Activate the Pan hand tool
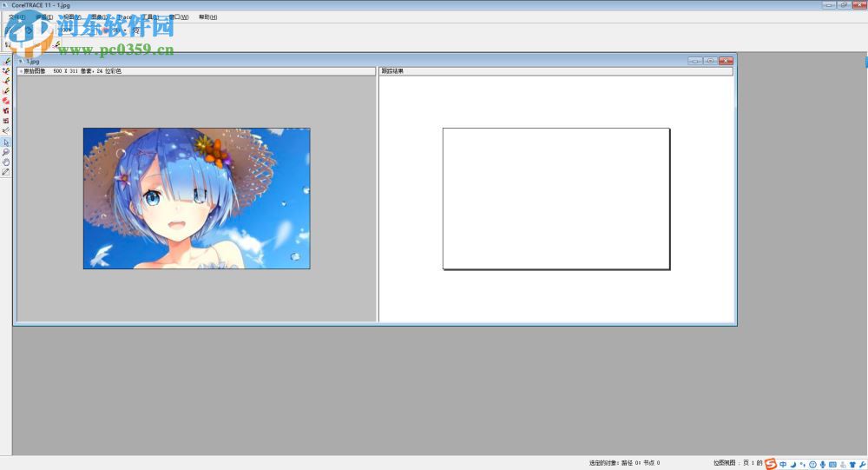Viewport: 868px width, 470px height. click(6, 162)
